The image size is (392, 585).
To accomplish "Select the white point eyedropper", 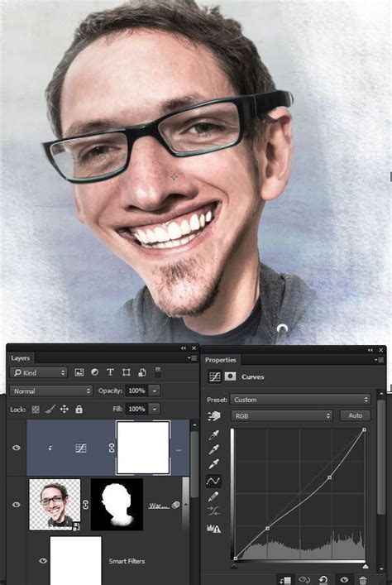I will coord(213,464).
